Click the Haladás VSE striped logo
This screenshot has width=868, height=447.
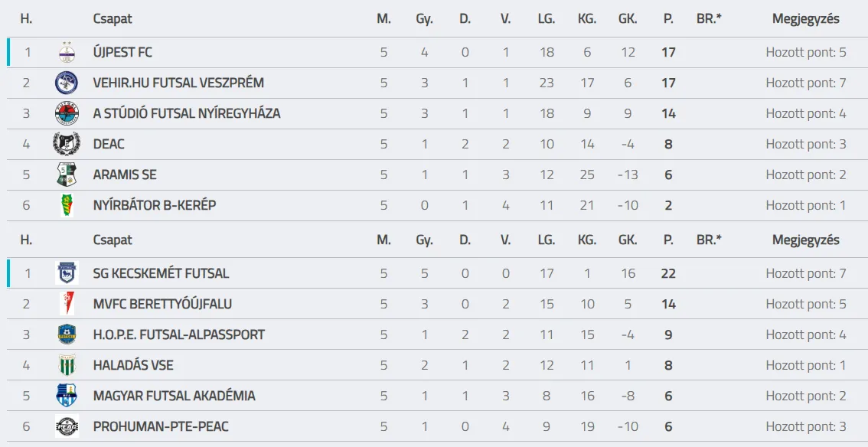[67, 365]
